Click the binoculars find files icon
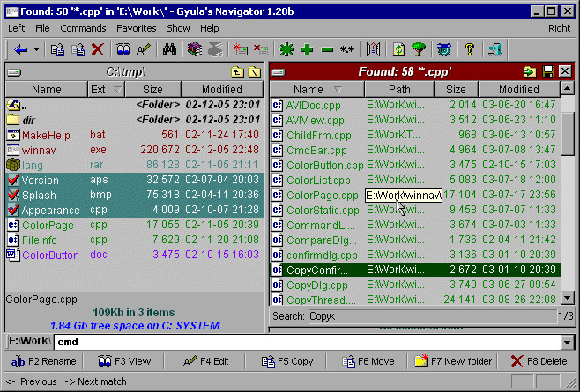The width and height of the screenshot is (580, 392). pyautogui.click(x=169, y=49)
